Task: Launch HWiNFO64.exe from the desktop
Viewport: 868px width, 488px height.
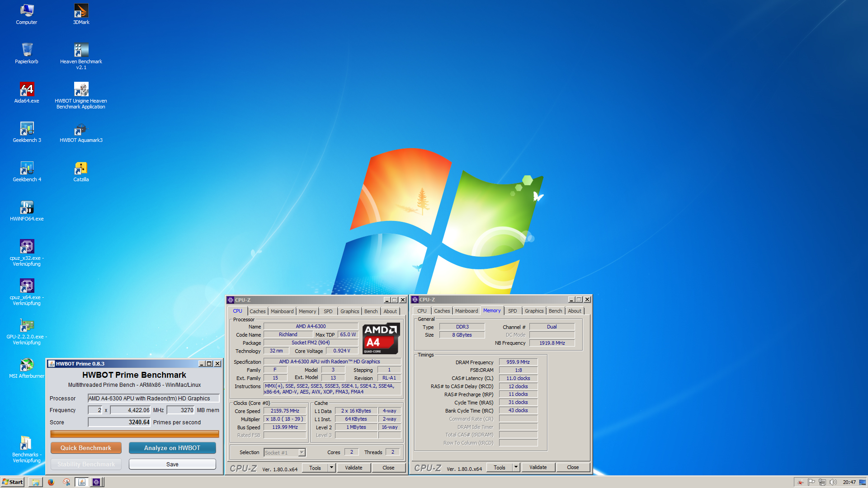Action: (x=27, y=211)
